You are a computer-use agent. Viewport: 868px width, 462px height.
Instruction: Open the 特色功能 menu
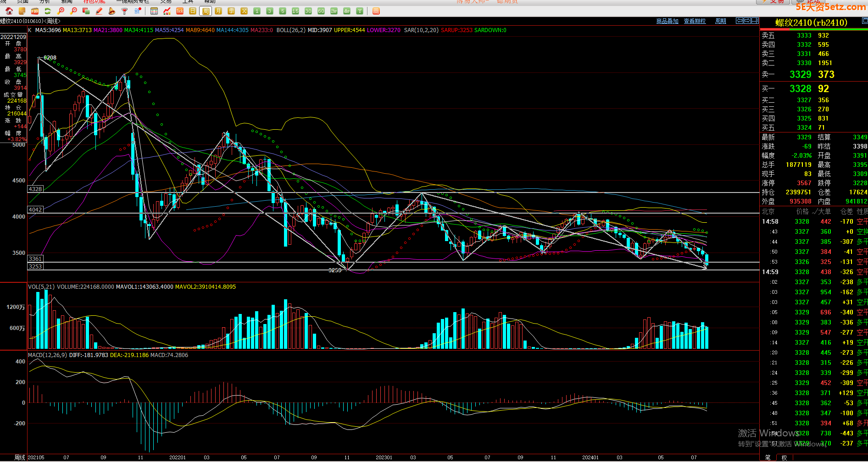(x=94, y=2)
